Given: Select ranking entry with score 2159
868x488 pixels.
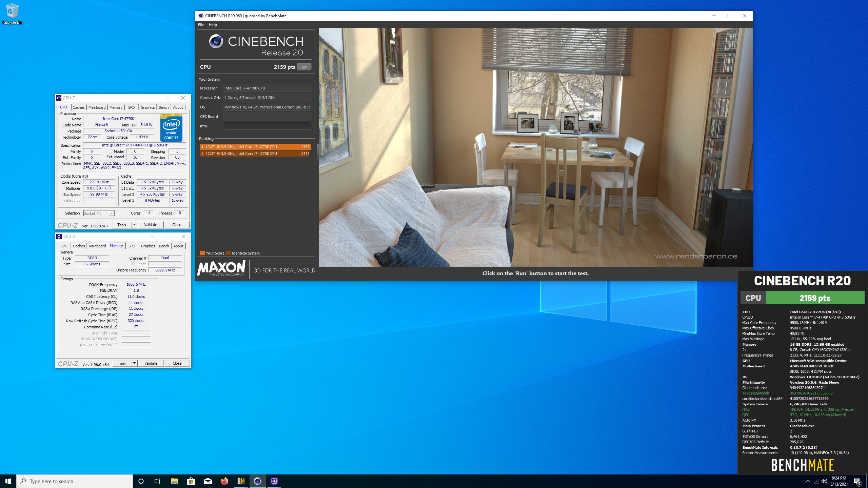Looking at the screenshot, I should (x=255, y=147).
